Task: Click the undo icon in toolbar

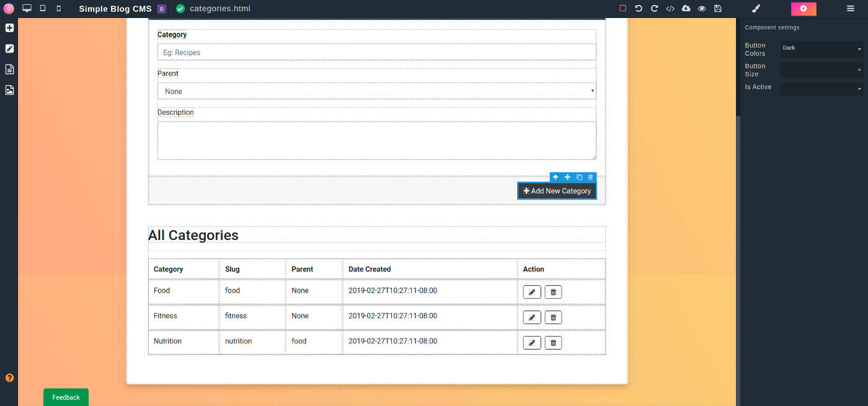Action: pos(639,9)
